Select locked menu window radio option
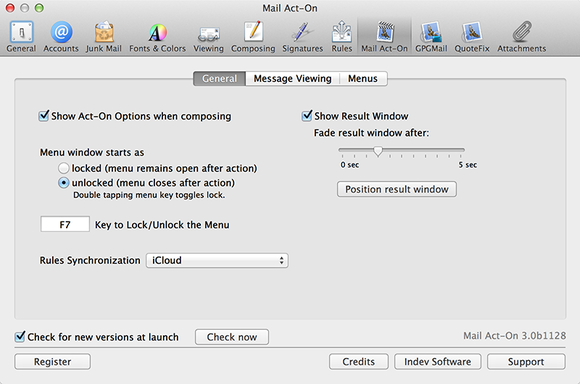Screen dimensions: 580x384 (x=64, y=168)
